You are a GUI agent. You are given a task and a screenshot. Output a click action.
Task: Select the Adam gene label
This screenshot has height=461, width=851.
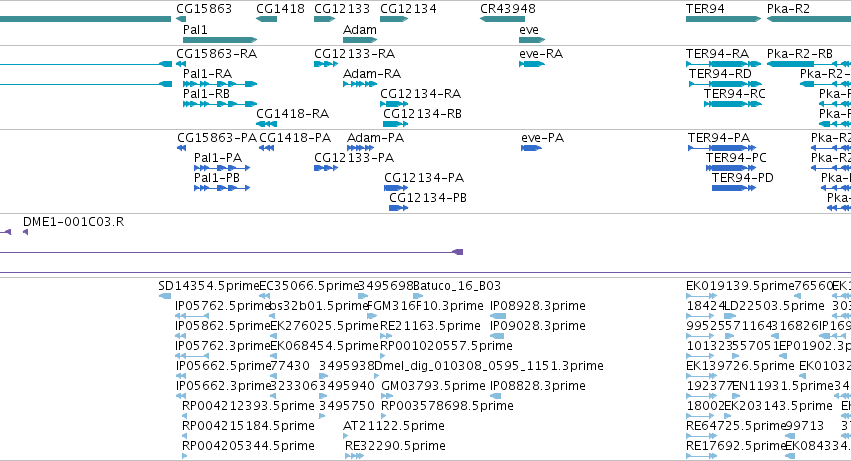[360, 29]
